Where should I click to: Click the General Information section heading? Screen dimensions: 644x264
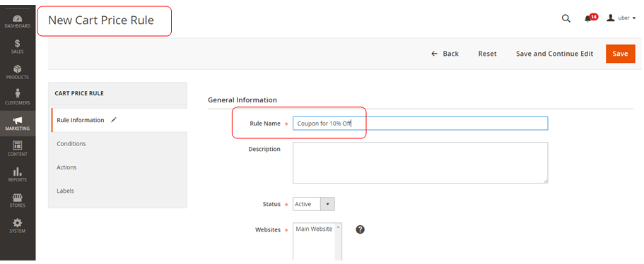pyautogui.click(x=242, y=100)
